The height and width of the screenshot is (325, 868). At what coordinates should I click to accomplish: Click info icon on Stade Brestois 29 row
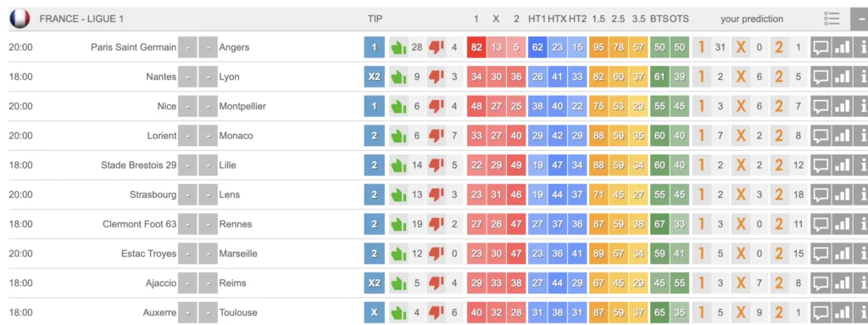861,165
